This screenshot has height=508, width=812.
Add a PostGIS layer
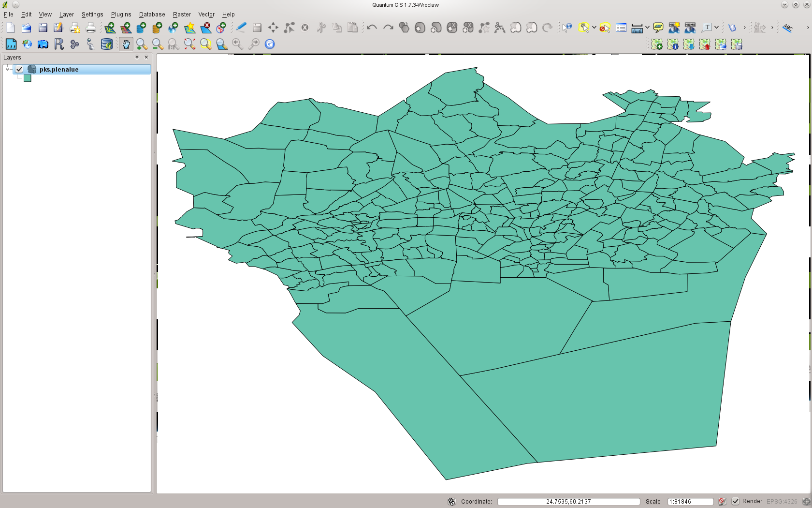141,28
